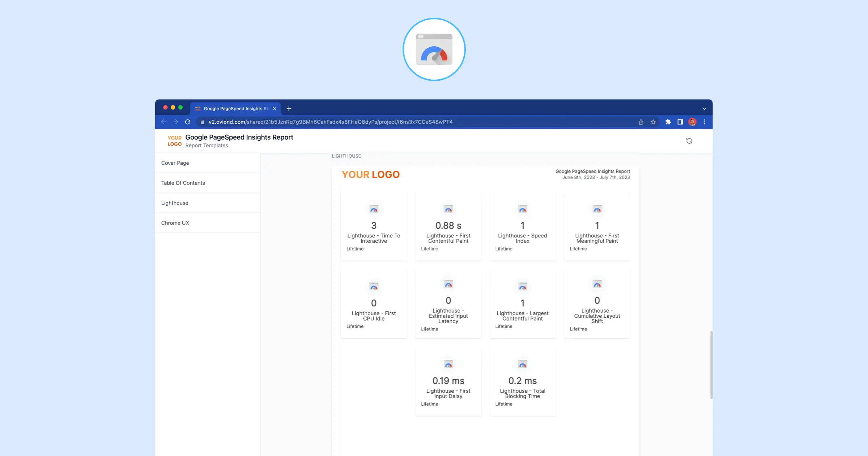This screenshot has height=456, width=868.
Task: Click the First Input Delay gauge icon
Action: (x=448, y=364)
